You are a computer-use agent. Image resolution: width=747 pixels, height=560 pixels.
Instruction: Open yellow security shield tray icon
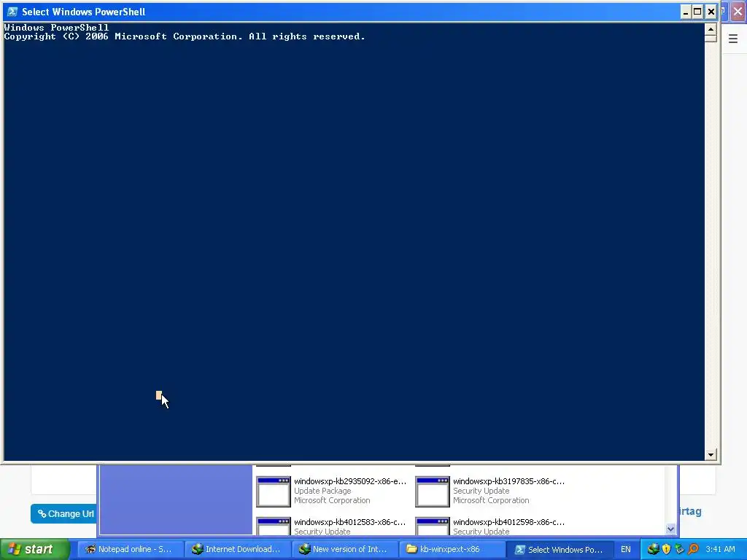coord(667,550)
